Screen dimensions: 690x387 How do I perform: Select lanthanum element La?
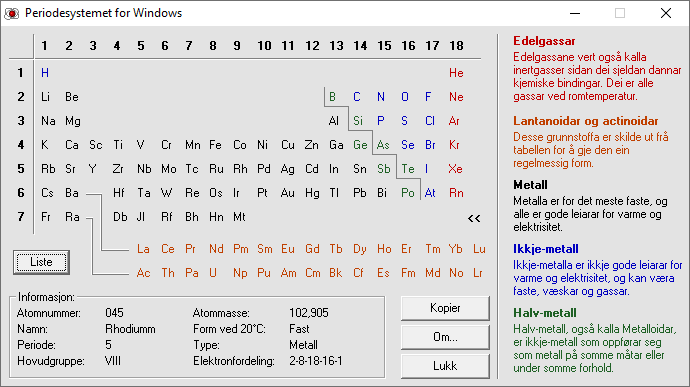point(143,249)
